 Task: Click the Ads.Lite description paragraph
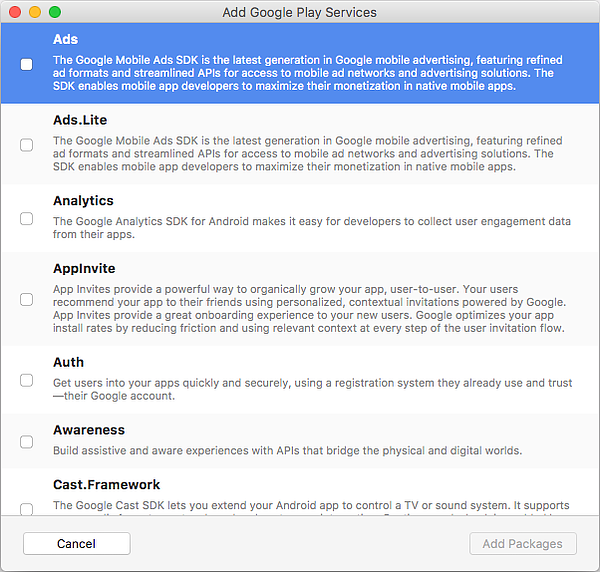click(x=308, y=153)
